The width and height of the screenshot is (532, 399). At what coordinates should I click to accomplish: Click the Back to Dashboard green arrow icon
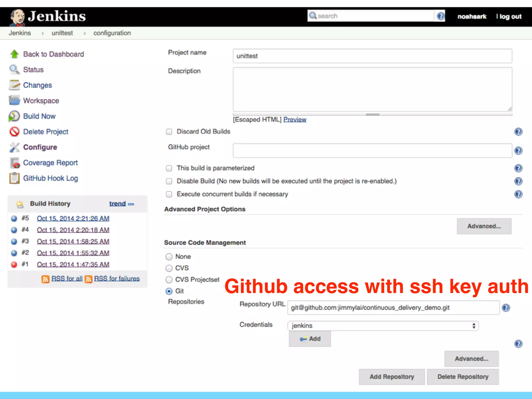point(14,54)
